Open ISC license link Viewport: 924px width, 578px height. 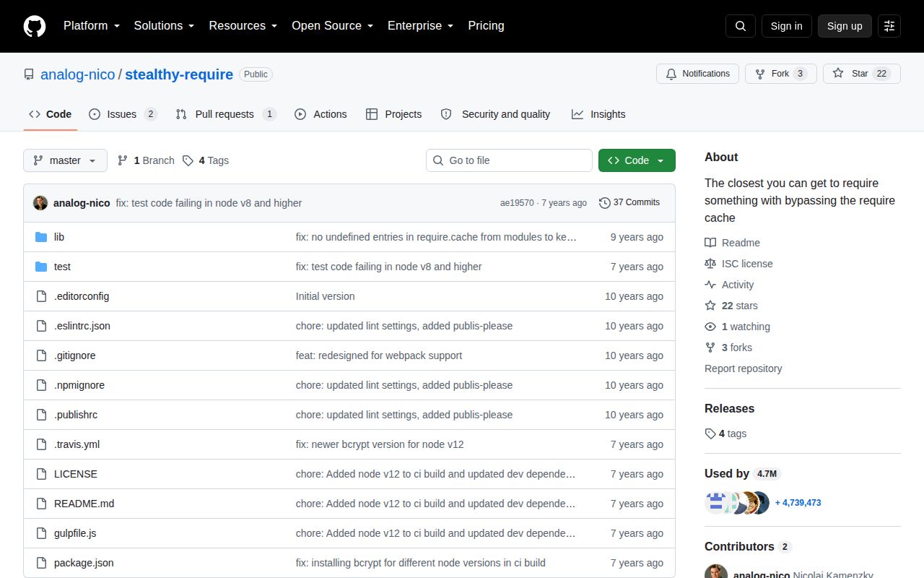click(738, 264)
